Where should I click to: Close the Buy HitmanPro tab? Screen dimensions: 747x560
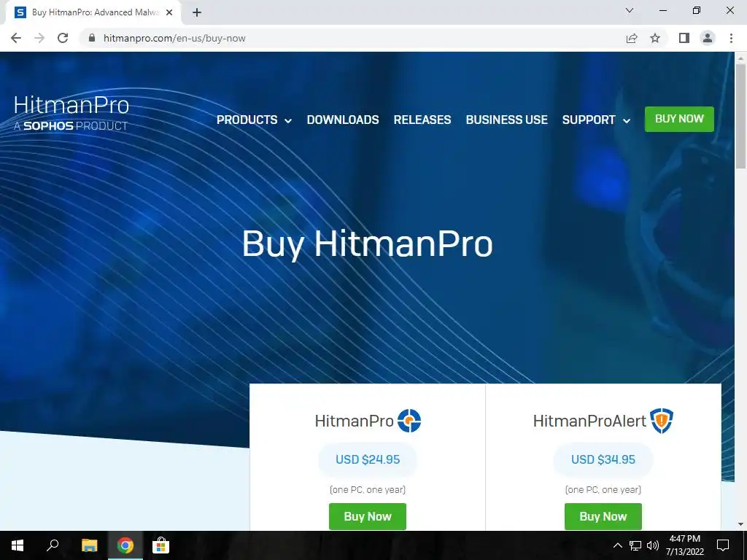tap(169, 12)
